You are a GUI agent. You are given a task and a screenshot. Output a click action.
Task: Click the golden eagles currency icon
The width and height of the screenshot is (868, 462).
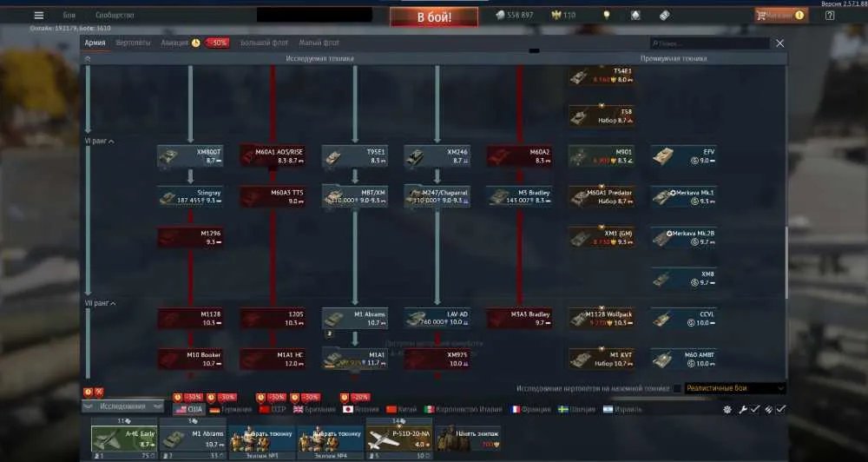(556, 16)
